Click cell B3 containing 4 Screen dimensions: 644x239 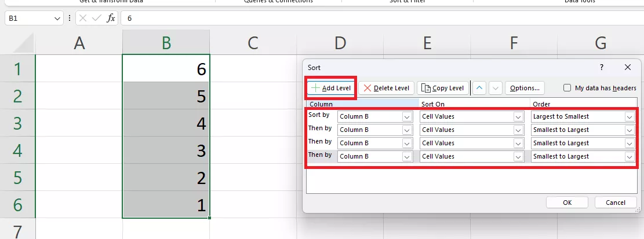pyautogui.click(x=166, y=123)
